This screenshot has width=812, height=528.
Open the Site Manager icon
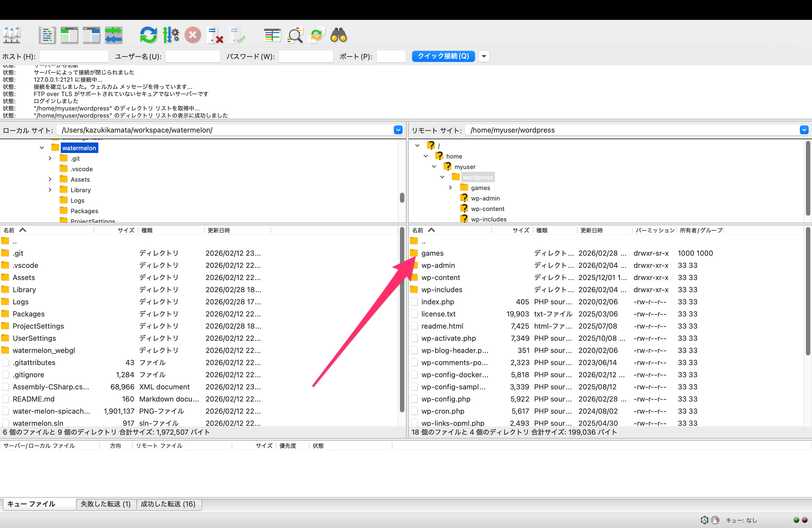click(x=12, y=35)
